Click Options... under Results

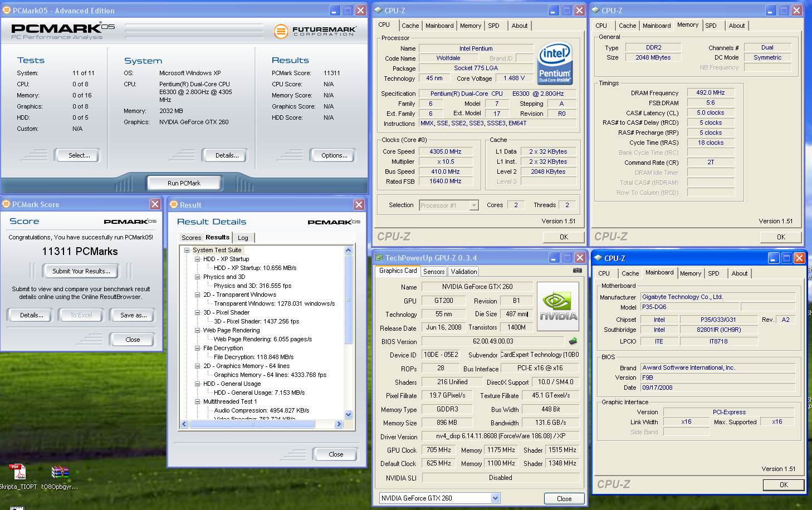pyautogui.click(x=334, y=155)
